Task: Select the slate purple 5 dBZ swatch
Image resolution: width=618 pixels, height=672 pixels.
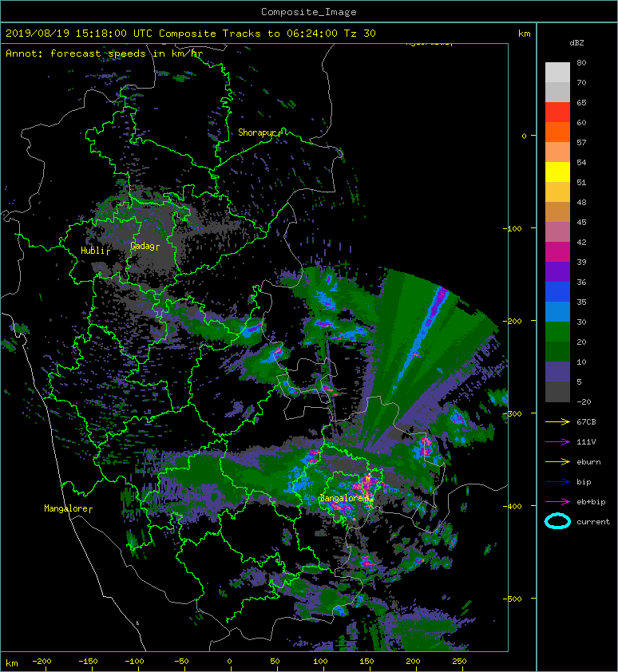Action: point(557,372)
